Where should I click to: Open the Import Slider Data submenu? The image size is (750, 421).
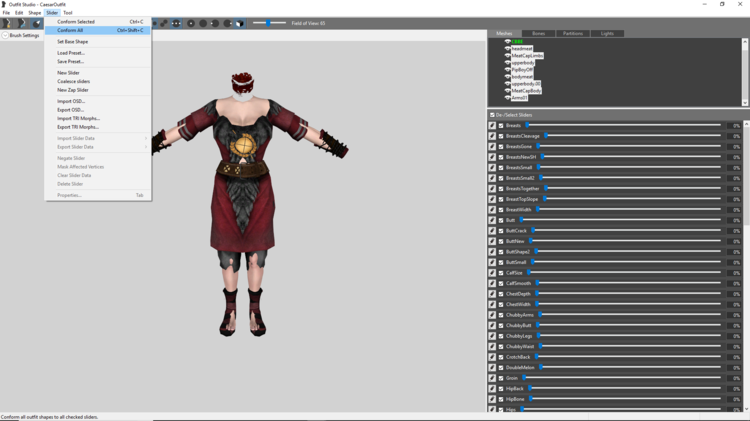click(x=98, y=138)
